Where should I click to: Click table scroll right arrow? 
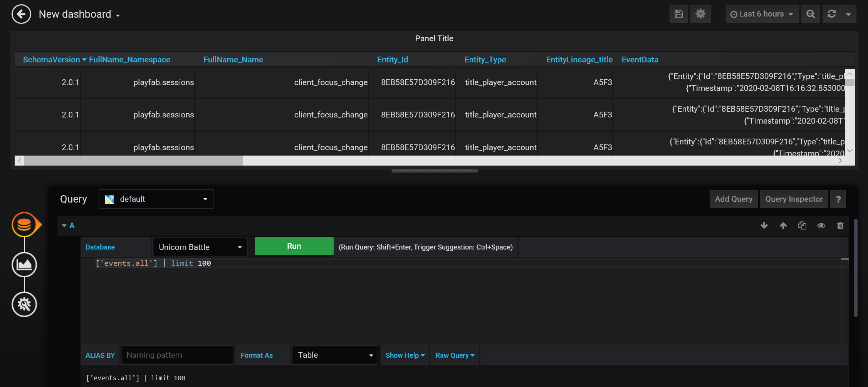[840, 161]
